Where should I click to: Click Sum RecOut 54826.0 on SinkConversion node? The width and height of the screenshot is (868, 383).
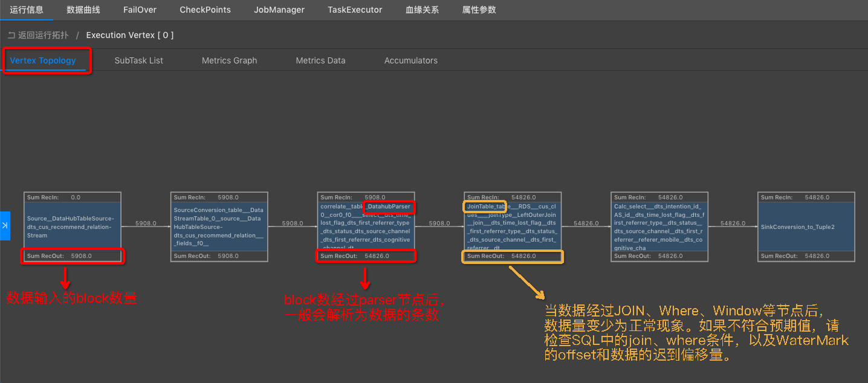point(807,256)
